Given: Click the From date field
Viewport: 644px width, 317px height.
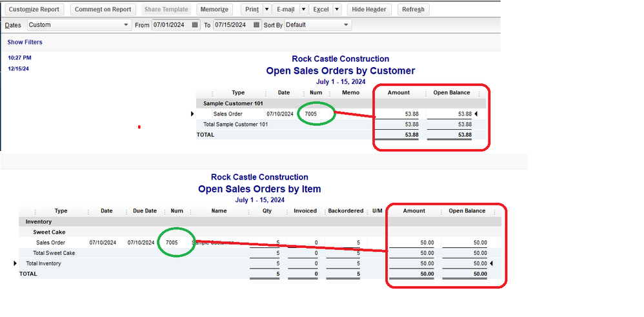Looking at the screenshot, I should click(172, 25).
